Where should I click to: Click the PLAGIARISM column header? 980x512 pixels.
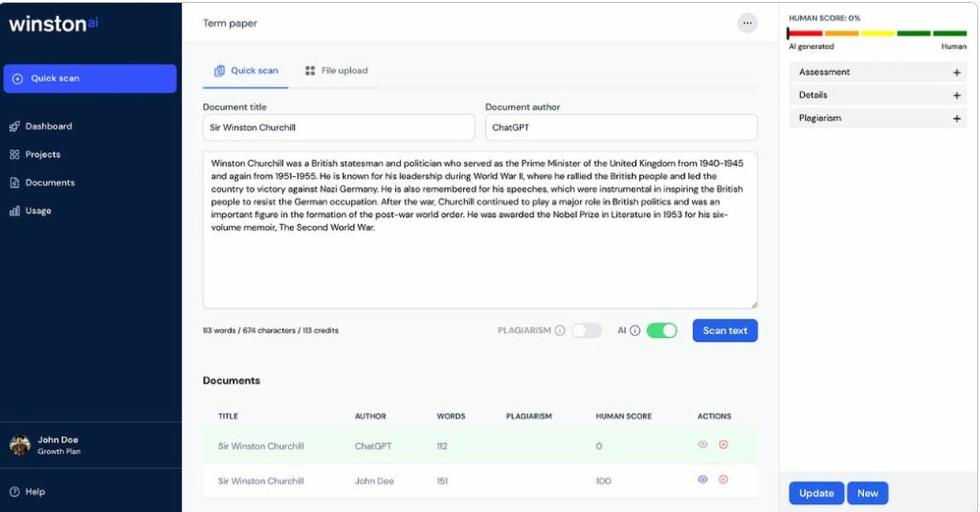pos(528,416)
